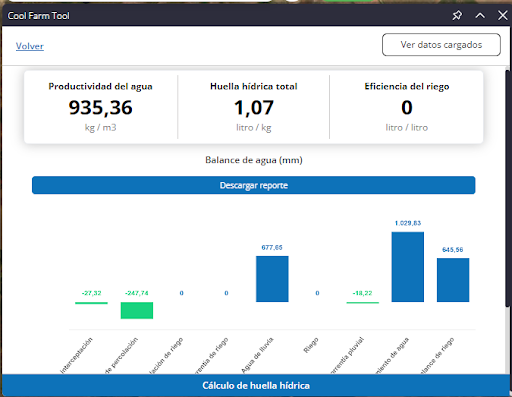Screen dimensions: 512x397
Task: Close the Cool Farm Tool panel
Action: coord(503,15)
